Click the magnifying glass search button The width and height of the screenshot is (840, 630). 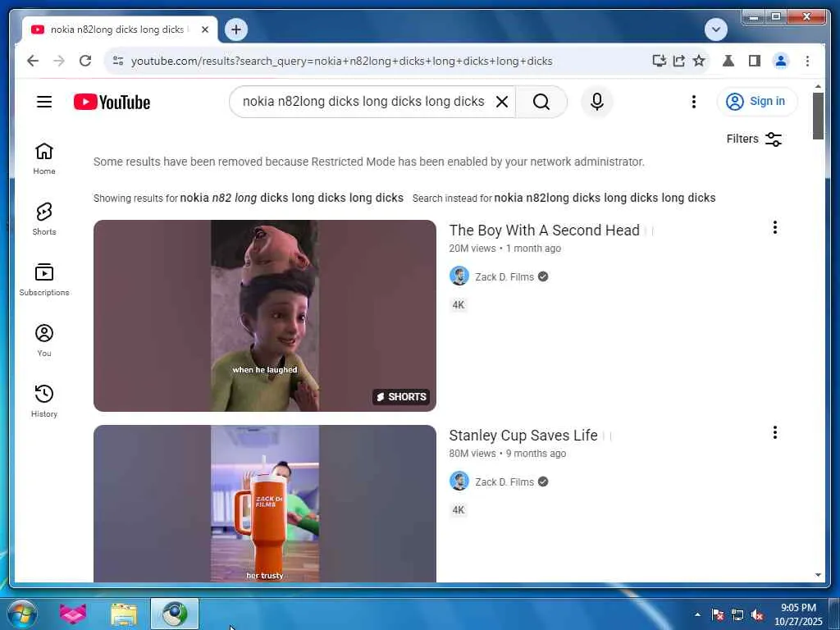[x=541, y=102]
